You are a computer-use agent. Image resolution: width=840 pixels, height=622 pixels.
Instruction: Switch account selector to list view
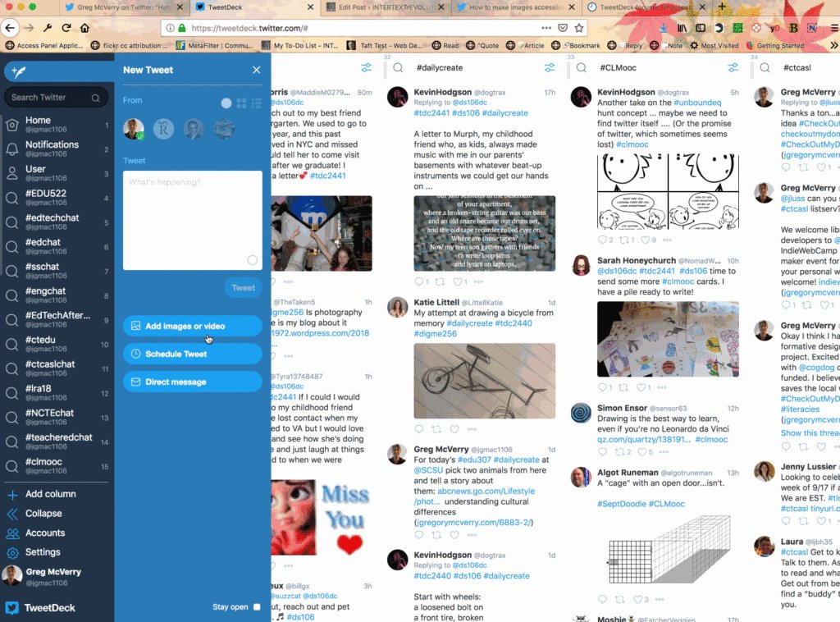pos(257,103)
